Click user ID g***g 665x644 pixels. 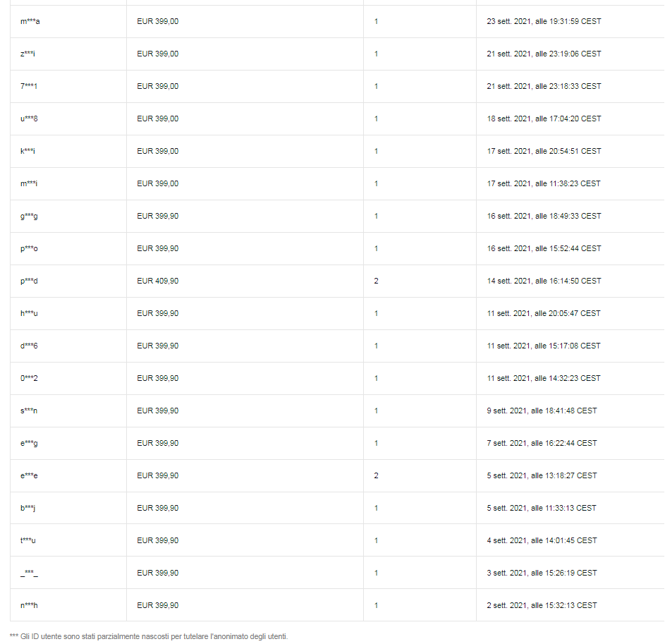point(29,216)
